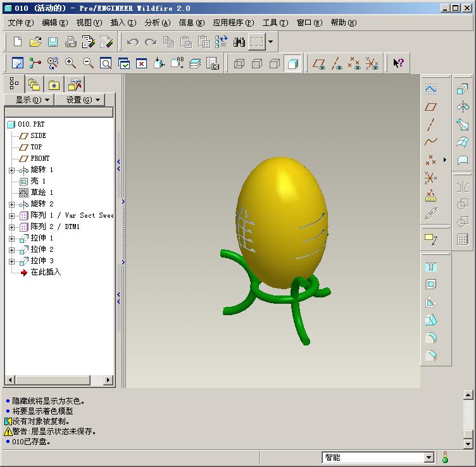Screen dimensions: 476x467
Task: Expand the 旋转 1 feature node
Action: coord(11,170)
